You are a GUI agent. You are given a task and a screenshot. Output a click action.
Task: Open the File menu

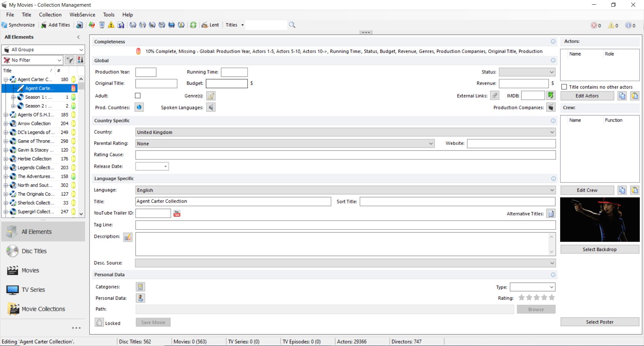(10, 15)
